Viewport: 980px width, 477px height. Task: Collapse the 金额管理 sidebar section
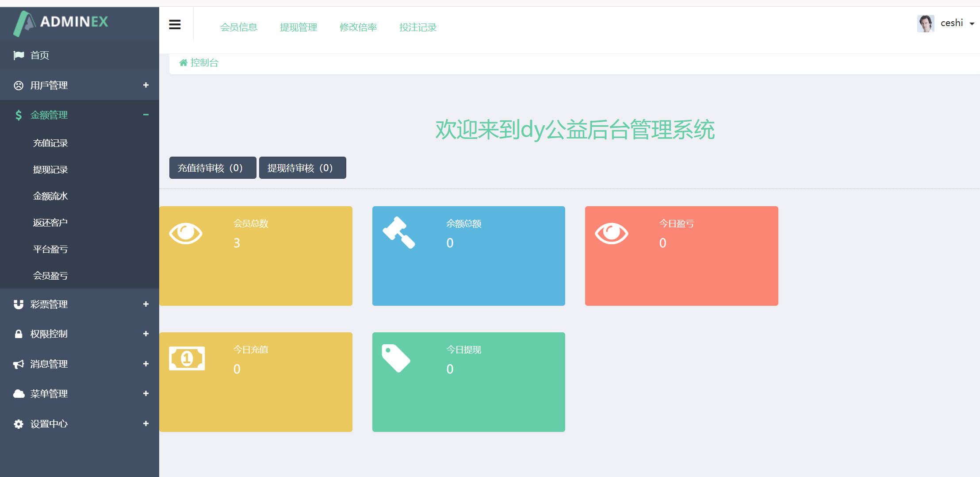(x=145, y=115)
